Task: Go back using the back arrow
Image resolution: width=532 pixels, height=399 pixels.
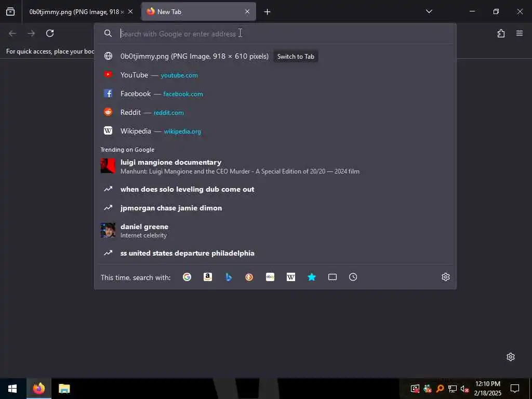Action: (x=12, y=33)
